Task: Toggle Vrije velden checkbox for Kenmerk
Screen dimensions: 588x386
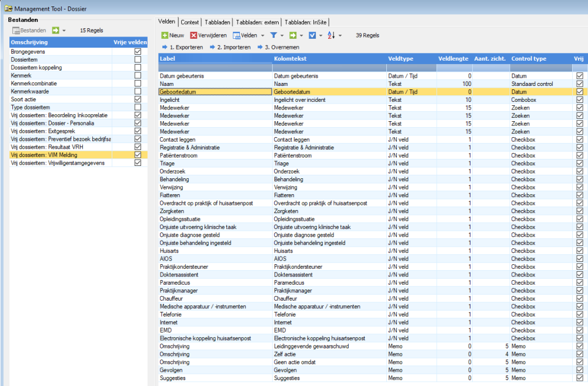Action: [138, 76]
